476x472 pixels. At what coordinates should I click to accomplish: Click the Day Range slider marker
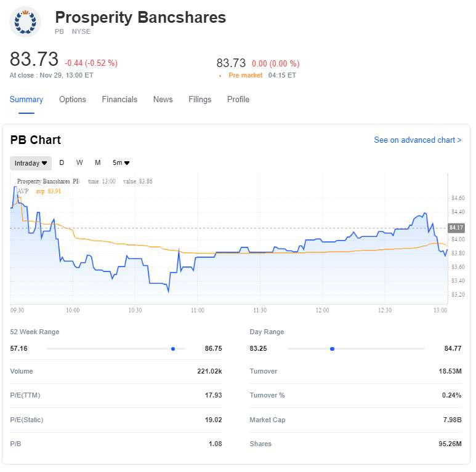[x=332, y=349]
